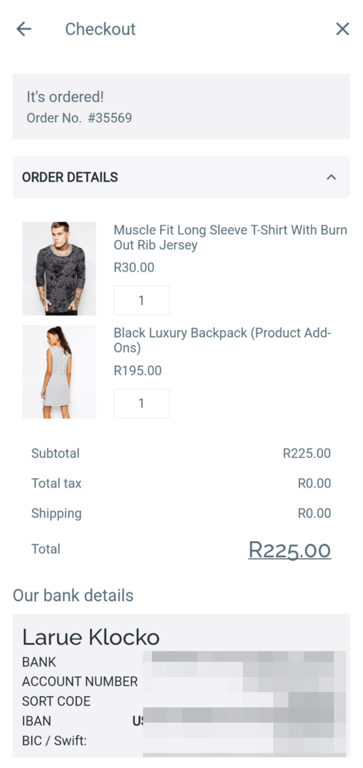Collapse the Order Details chevron
The width and height of the screenshot is (363, 768).
(332, 177)
